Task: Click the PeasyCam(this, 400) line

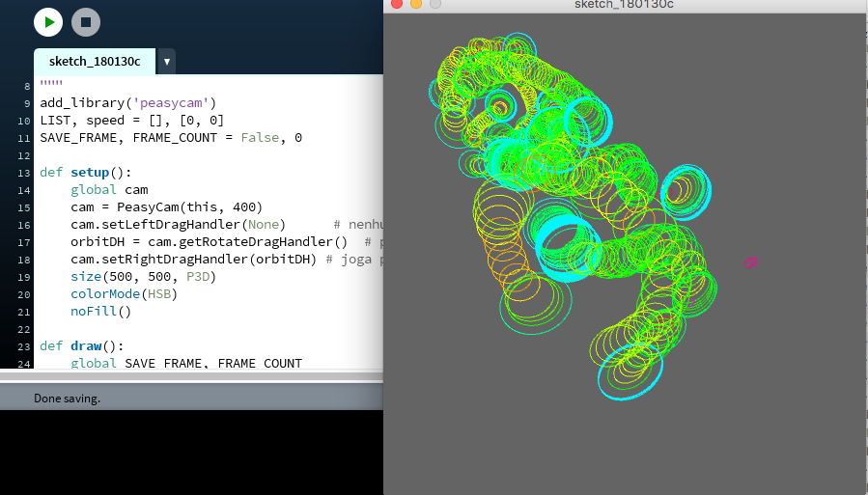Action: point(167,207)
